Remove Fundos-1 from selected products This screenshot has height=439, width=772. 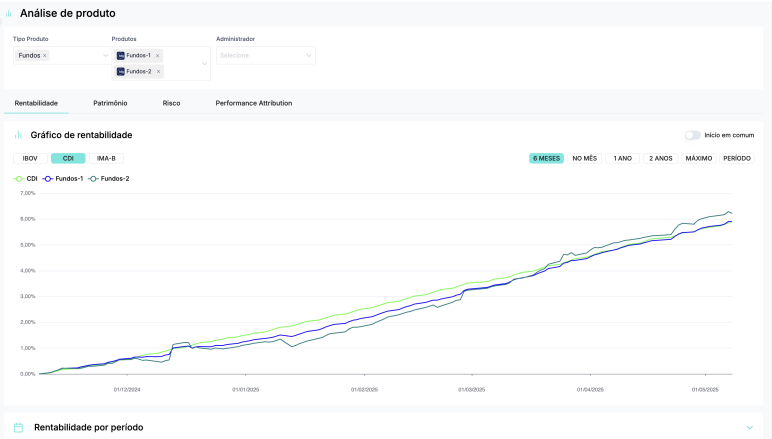point(158,56)
